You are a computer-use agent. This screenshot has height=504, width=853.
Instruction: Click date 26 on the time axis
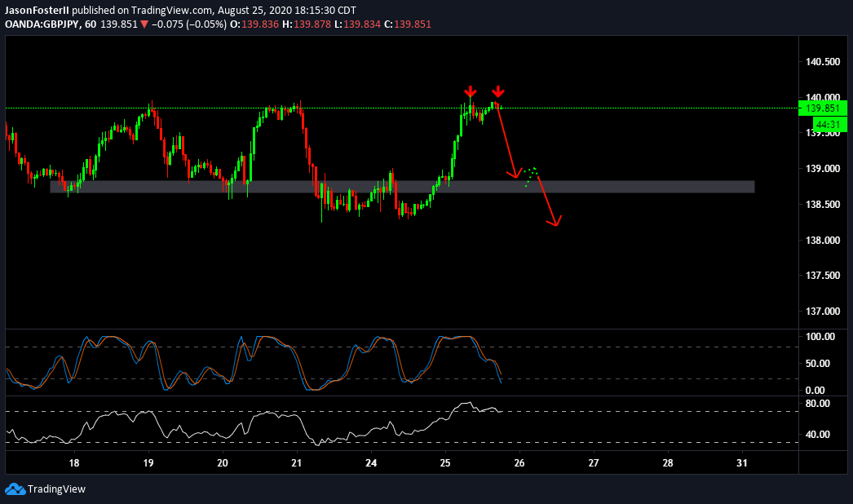[519, 463]
